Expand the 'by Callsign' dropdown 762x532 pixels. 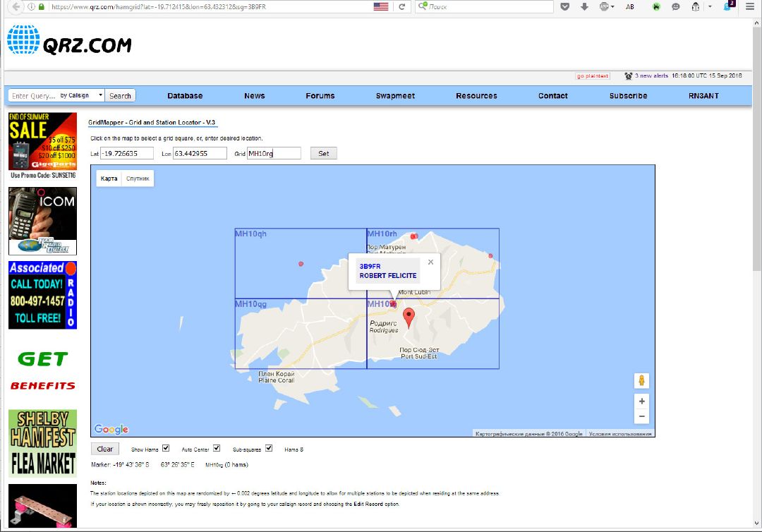click(x=81, y=96)
